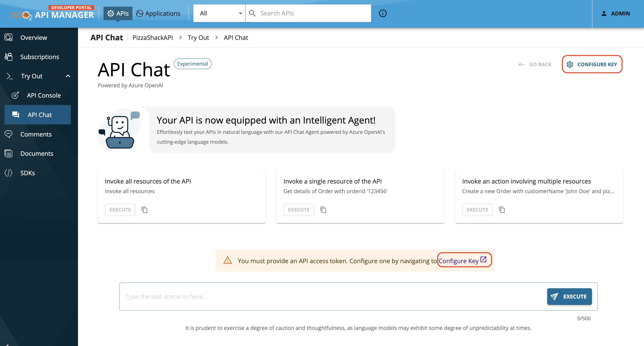Copy the Order details sample prompt
The height and width of the screenshot is (346, 644).
[323, 210]
